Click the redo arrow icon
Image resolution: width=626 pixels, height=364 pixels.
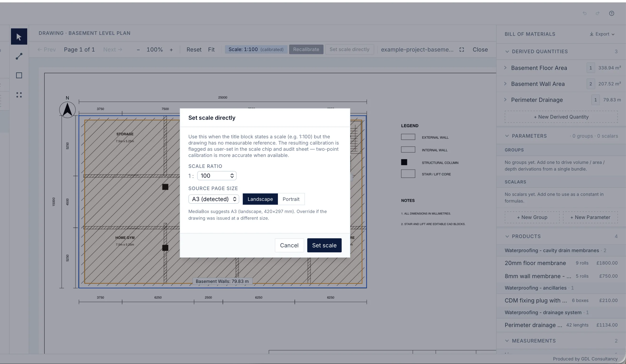coord(597,13)
